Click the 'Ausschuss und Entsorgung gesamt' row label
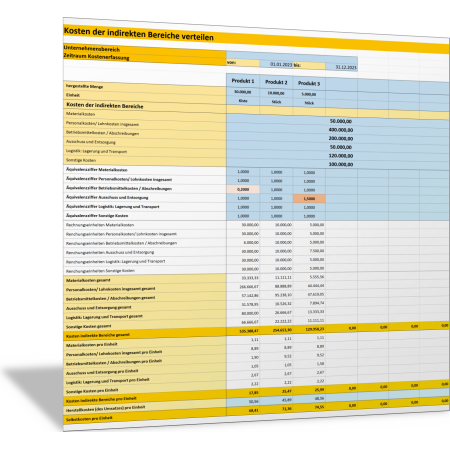This screenshot has width=450, height=450. (x=99, y=308)
